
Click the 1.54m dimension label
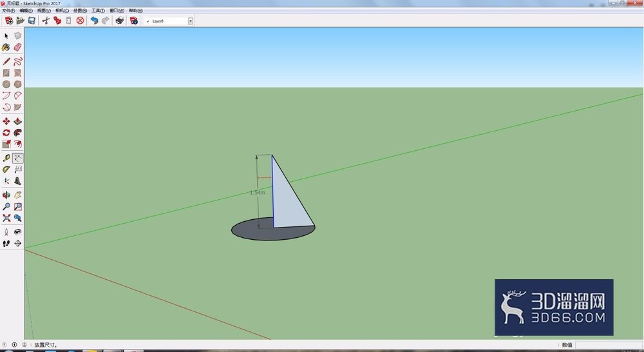258,193
